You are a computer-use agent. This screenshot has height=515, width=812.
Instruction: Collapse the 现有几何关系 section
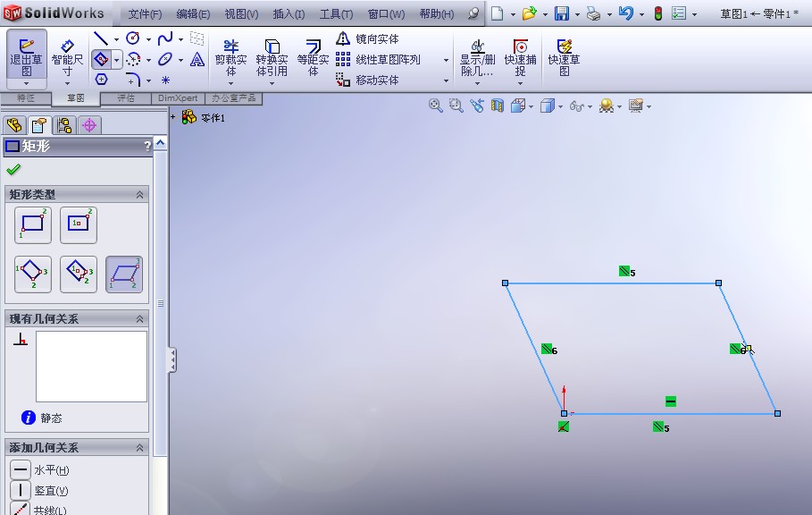139,319
